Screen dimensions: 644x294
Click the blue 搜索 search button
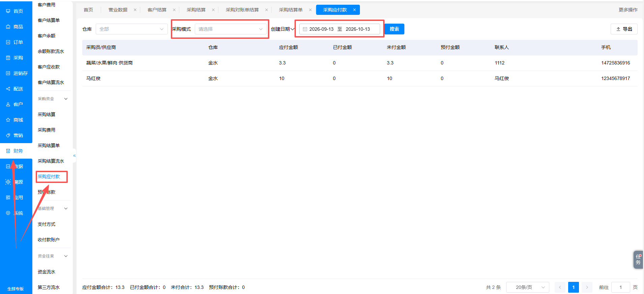coord(394,29)
